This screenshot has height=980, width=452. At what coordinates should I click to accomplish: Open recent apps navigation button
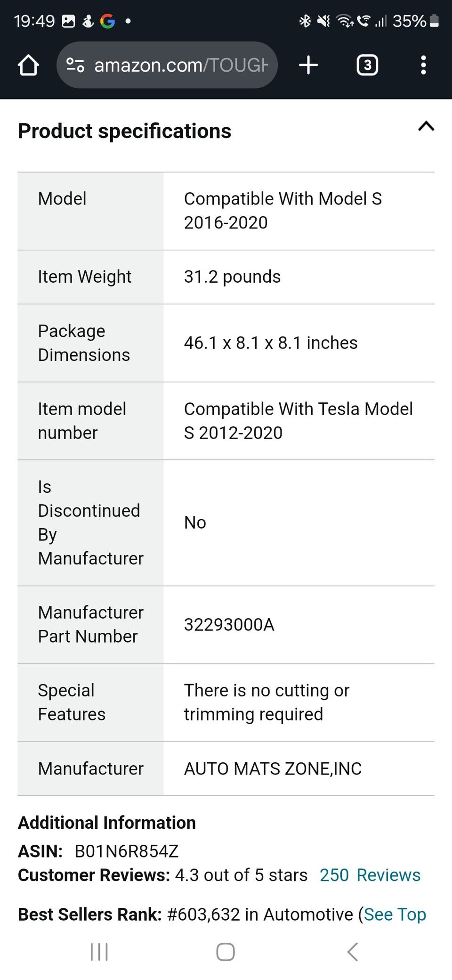[x=99, y=952]
